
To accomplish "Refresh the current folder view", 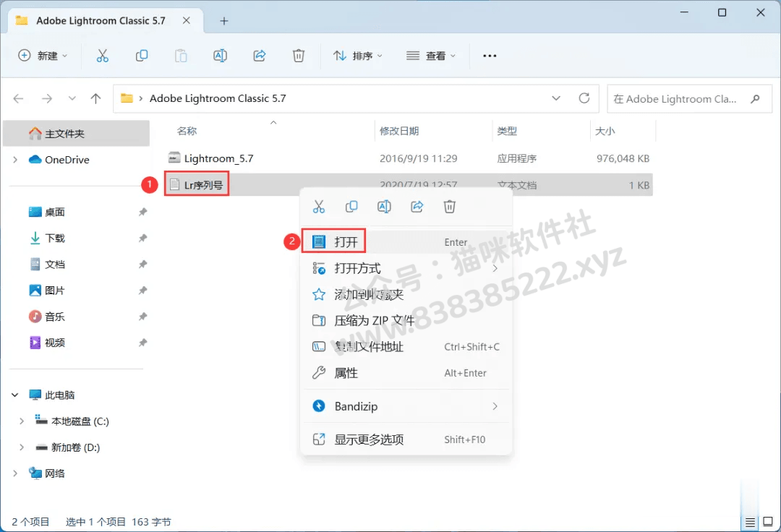I will pyautogui.click(x=584, y=98).
